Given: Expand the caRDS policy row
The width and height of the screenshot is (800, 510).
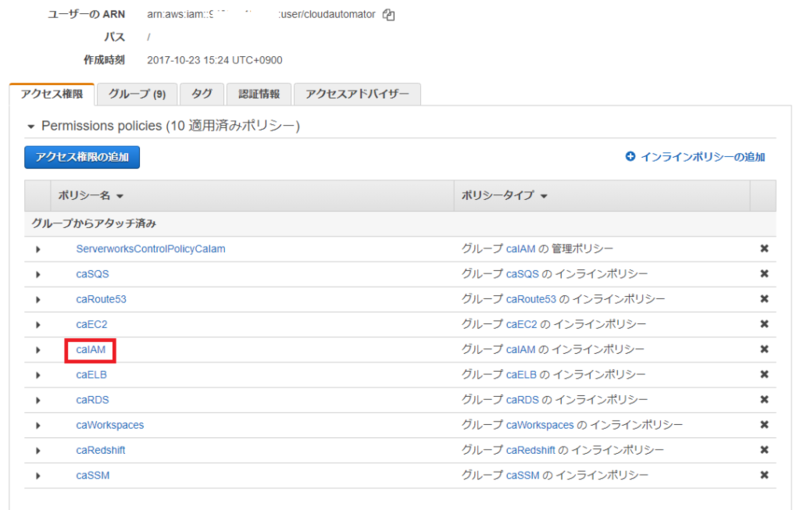Looking at the screenshot, I should (38, 400).
